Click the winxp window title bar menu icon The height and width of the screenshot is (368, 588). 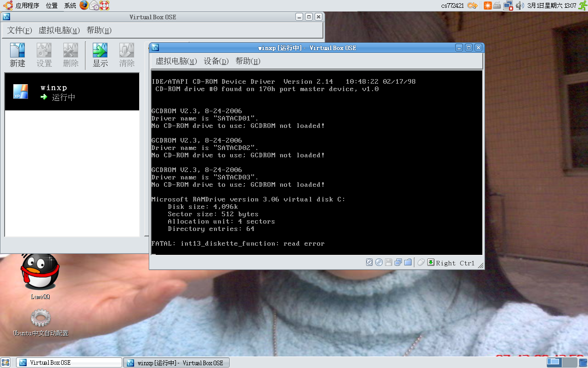155,47
